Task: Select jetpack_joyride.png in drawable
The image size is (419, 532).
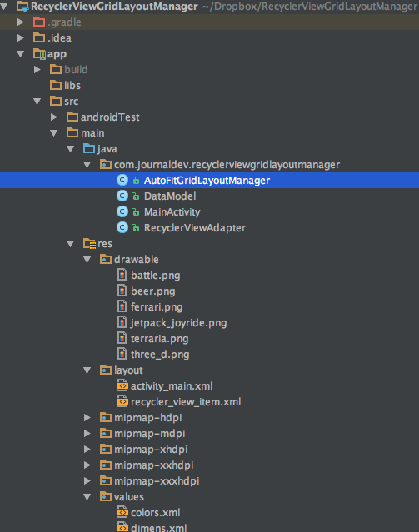Action: pos(178,323)
